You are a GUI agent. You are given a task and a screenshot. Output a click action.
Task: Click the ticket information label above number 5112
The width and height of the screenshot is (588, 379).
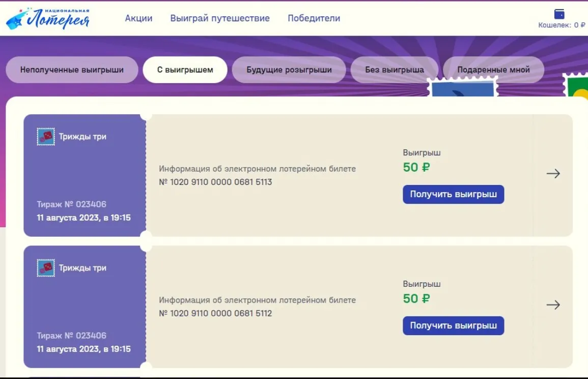257,300
